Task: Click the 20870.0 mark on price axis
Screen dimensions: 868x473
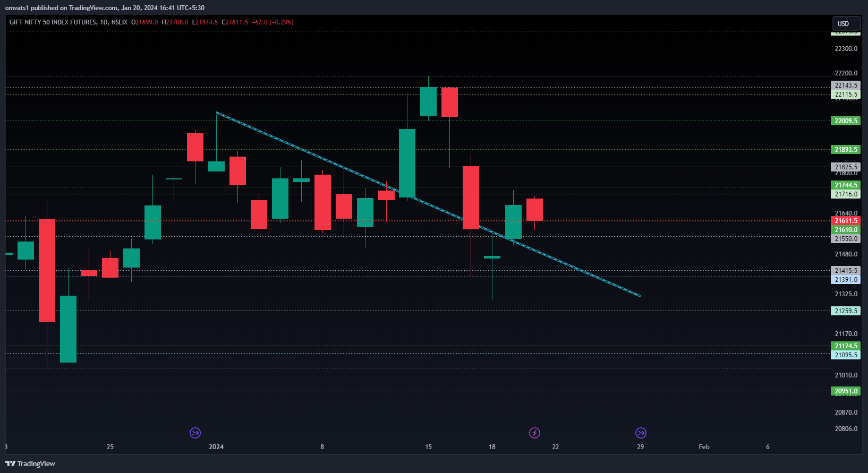Action: point(846,412)
